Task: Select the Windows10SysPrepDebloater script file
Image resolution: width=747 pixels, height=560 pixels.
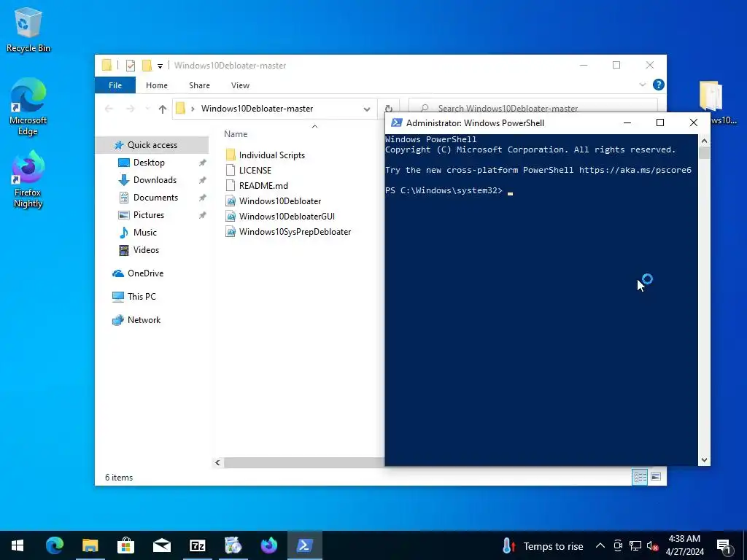Action: [x=288, y=231]
